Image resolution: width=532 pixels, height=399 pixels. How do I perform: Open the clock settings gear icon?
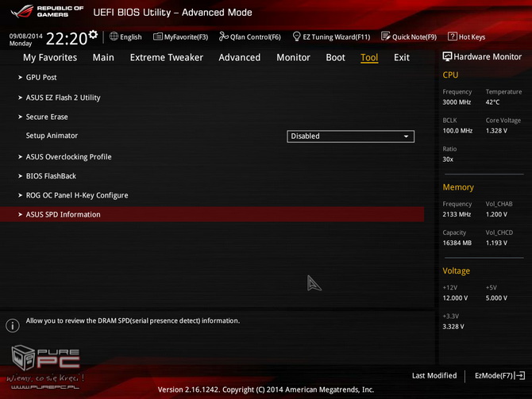pos(93,34)
